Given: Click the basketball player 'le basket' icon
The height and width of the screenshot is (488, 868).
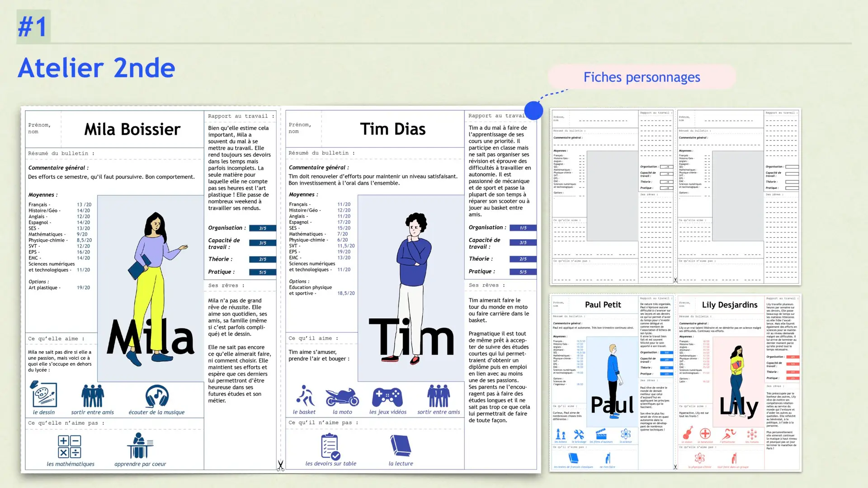Looking at the screenshot, I should (x=305, y=396).
